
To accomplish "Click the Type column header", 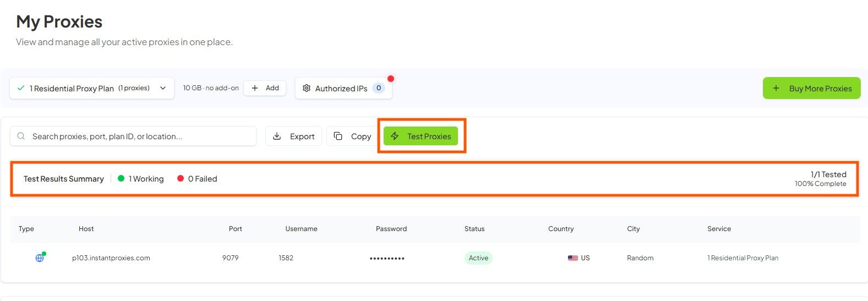I will pos(26,228).
